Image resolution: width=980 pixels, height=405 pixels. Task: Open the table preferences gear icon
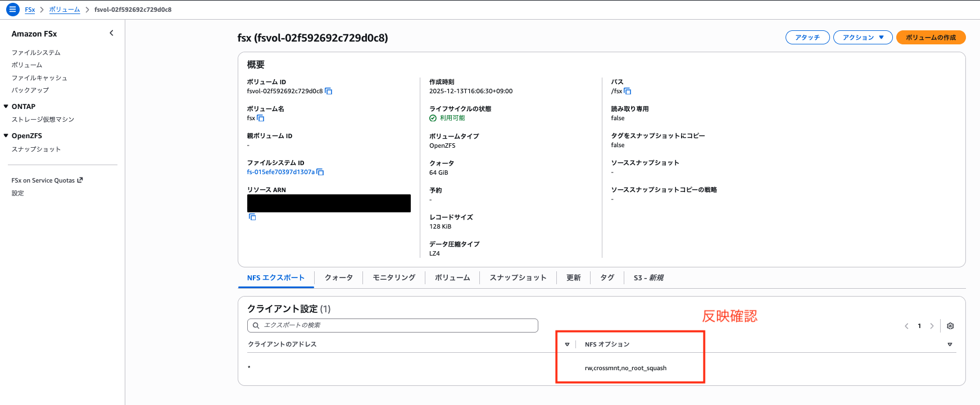pyautogui.click(x=950, y=326)
